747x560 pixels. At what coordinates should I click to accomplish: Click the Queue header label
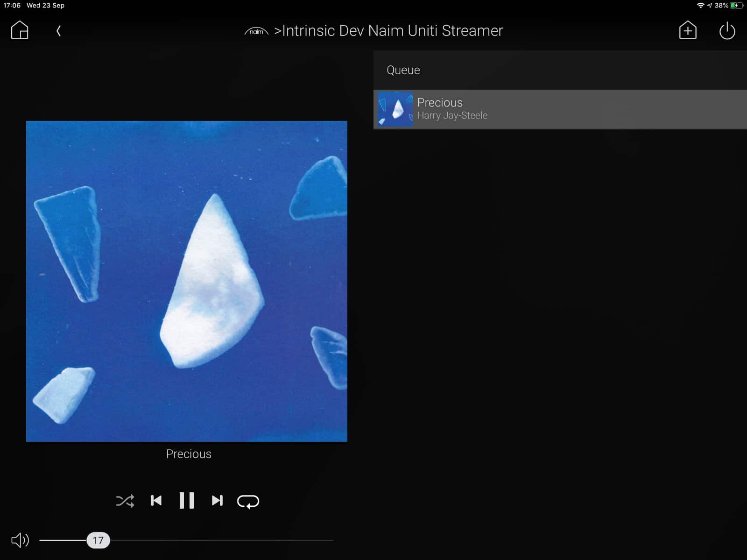[403, 70]
